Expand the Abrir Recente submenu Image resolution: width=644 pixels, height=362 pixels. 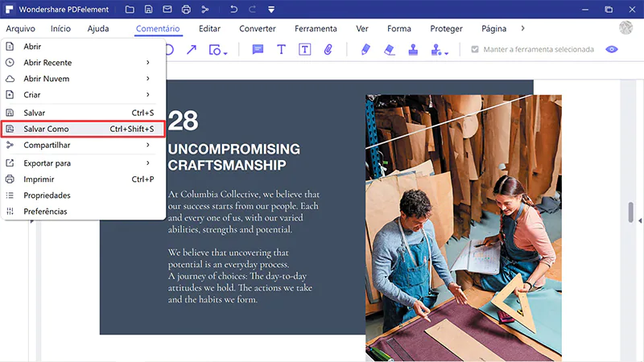click(x=83, y=63)
